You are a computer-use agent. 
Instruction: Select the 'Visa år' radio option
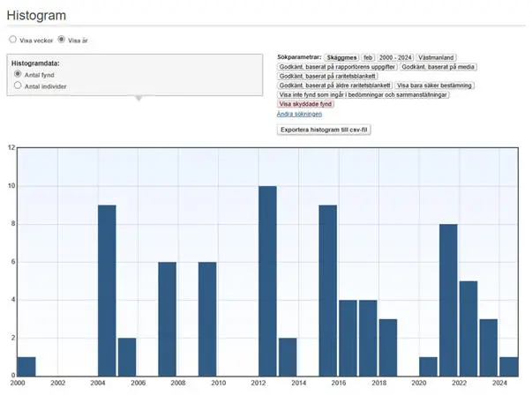click(x=61, y=40)
